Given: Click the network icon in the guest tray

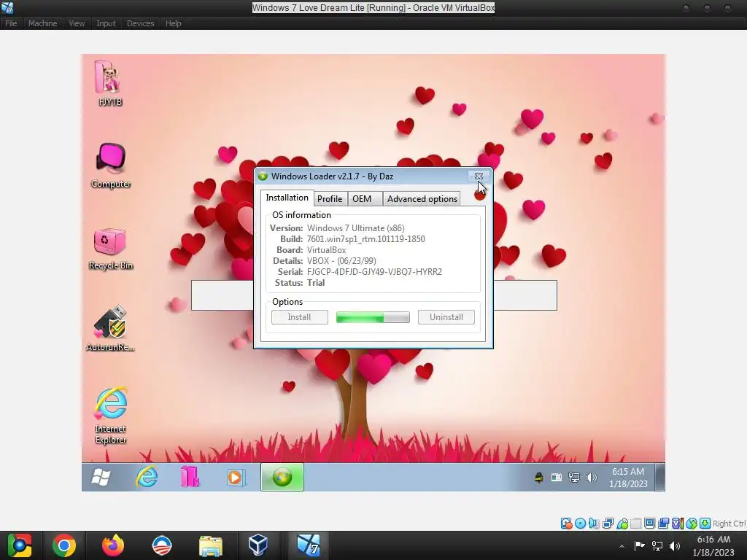Looking at the screenshot, I should pos(573,477).
